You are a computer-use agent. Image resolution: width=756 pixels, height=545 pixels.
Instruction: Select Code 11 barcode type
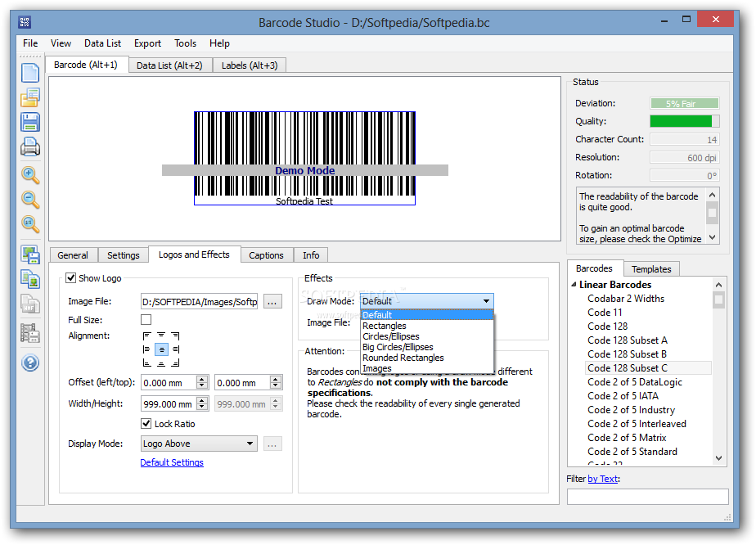coord(605,312)
